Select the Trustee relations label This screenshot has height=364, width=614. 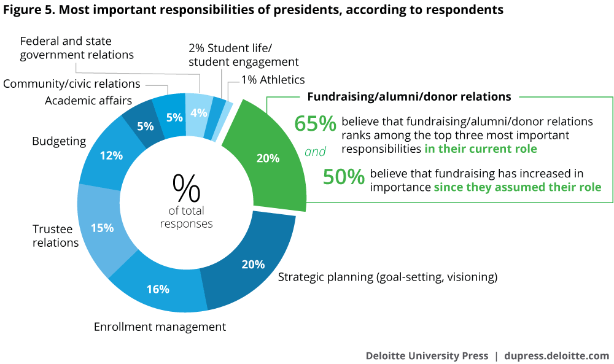[55, 236]
